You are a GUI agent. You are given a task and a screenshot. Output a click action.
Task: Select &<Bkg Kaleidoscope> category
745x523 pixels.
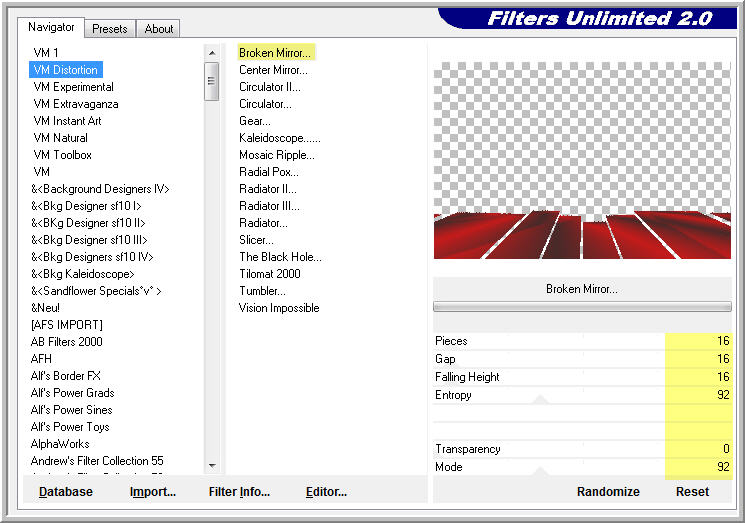click(83, 274)
